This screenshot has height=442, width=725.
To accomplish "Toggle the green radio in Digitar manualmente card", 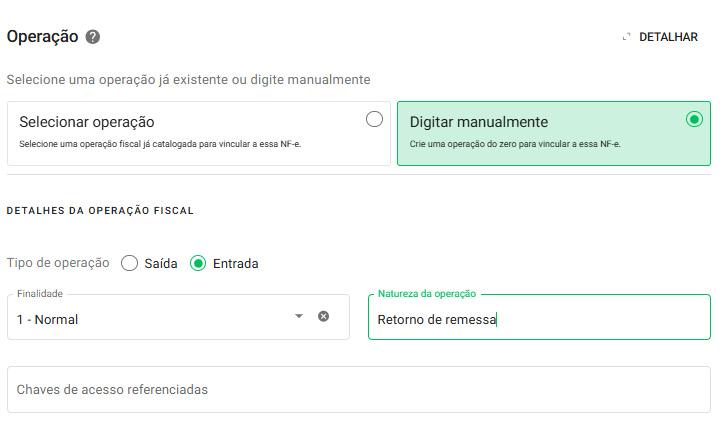I will pos(694,119).
